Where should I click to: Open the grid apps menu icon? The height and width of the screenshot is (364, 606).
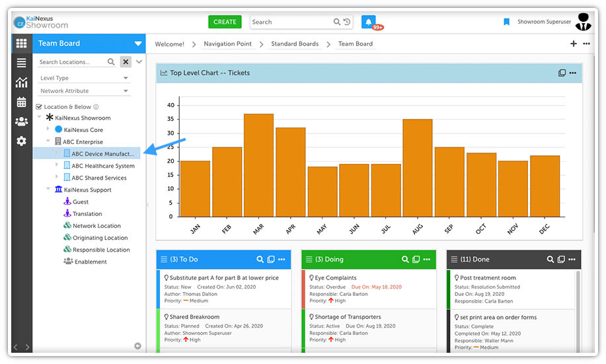click(21, 44)
